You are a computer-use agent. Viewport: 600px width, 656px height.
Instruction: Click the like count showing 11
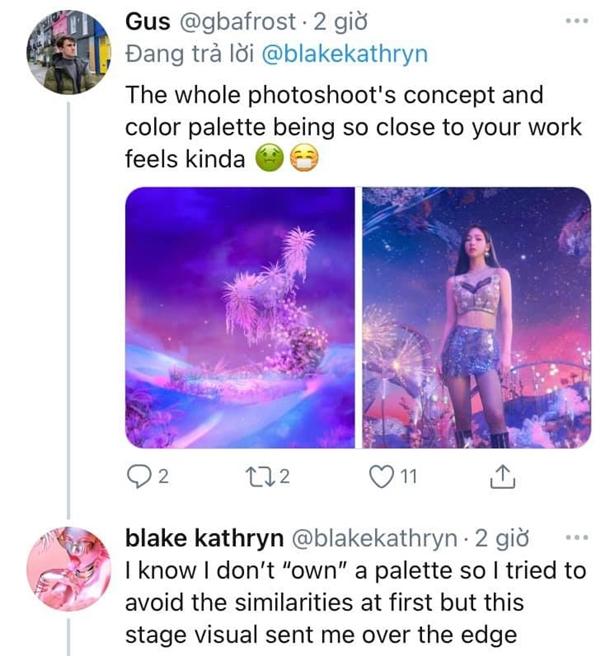click(x=408, y=480)
